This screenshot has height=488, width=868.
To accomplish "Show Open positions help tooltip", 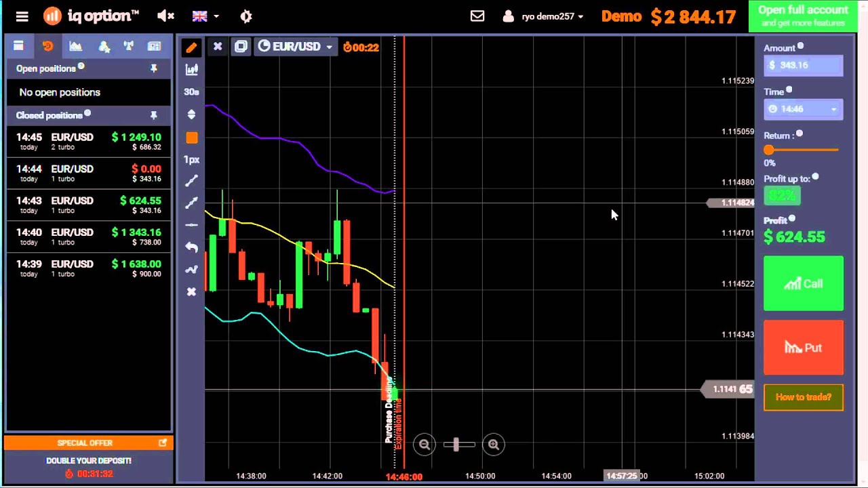I will coord(81,66).
